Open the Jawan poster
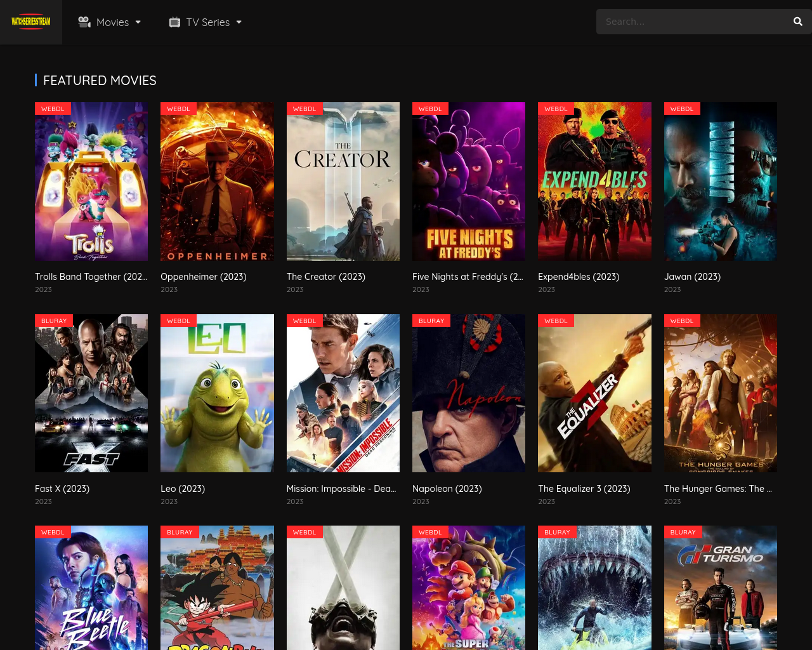812x650 pixels. tap(721, 182)
